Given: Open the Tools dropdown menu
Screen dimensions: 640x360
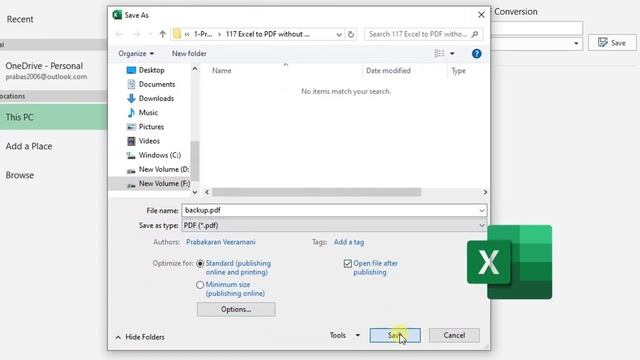Looking at the screenshot, I should pyautogui.click(x=345, y=335).
